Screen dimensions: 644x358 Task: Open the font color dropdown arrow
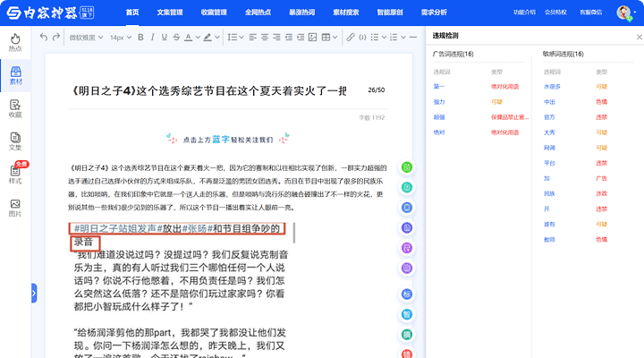198,38
